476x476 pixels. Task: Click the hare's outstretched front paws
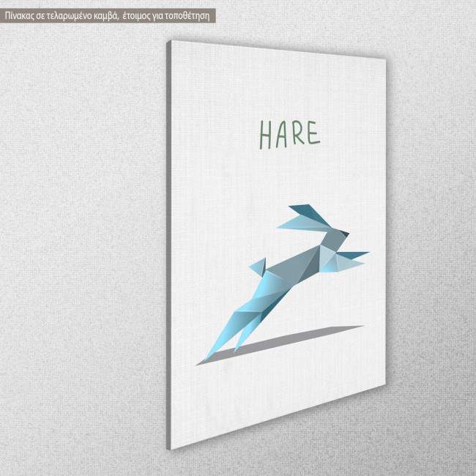click(x=354, y=256)
